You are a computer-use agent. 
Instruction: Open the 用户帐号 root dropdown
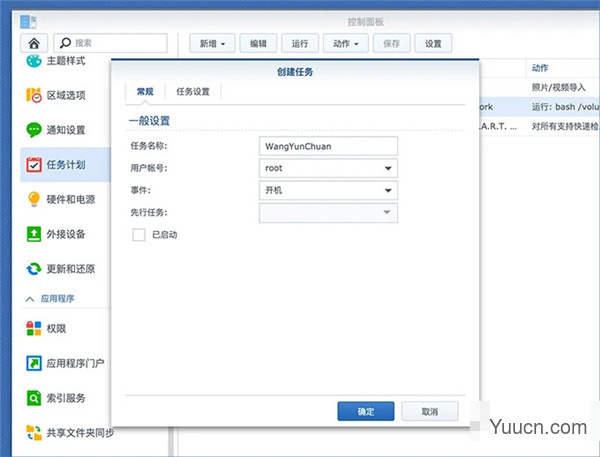click(x=328, y=168)
